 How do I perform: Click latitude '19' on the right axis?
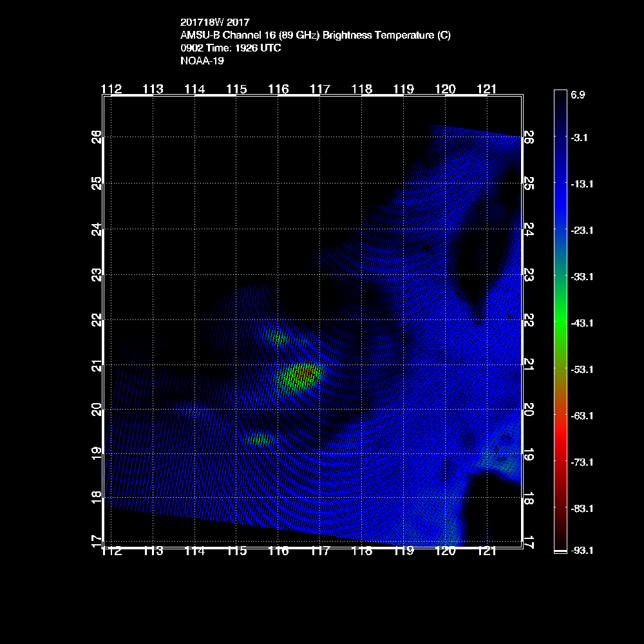[x=529, y=455]
